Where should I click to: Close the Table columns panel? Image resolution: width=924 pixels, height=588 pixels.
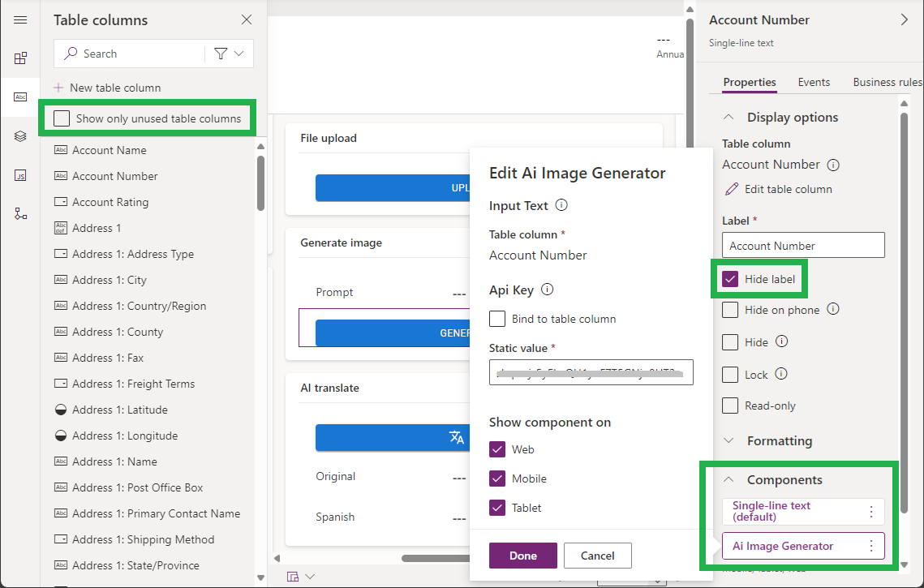pyautogui.click(x=247, y=20)
